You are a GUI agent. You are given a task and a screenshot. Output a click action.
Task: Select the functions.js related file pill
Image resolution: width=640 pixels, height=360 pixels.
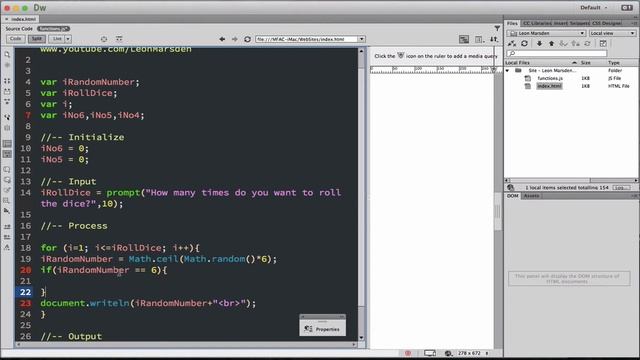click(x=53, y=29)
